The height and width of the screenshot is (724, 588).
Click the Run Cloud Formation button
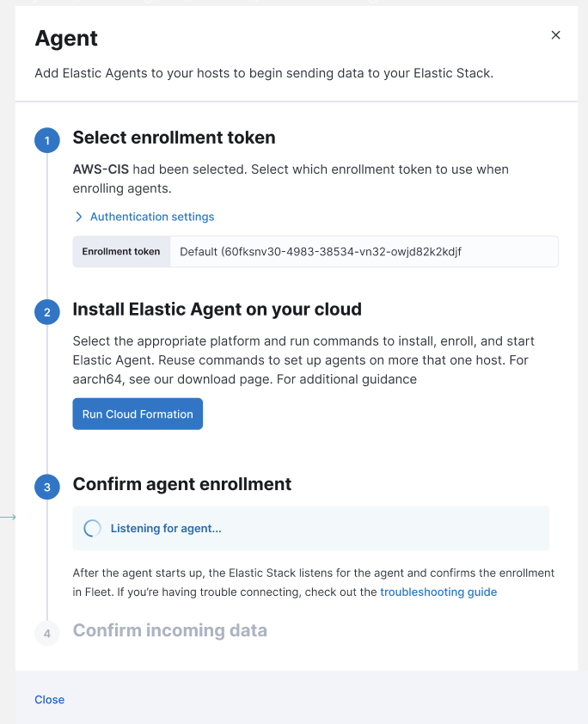[x=138, y=414]
